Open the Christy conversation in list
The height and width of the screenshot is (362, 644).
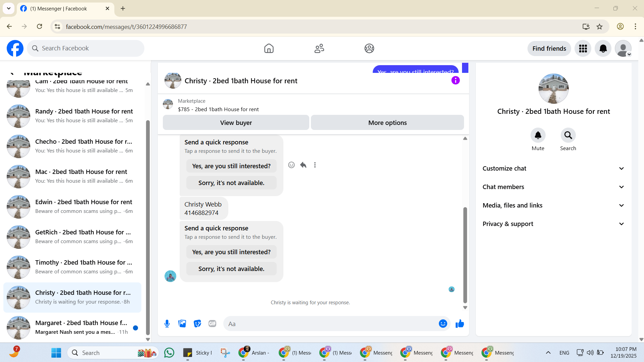click(72, 297)
